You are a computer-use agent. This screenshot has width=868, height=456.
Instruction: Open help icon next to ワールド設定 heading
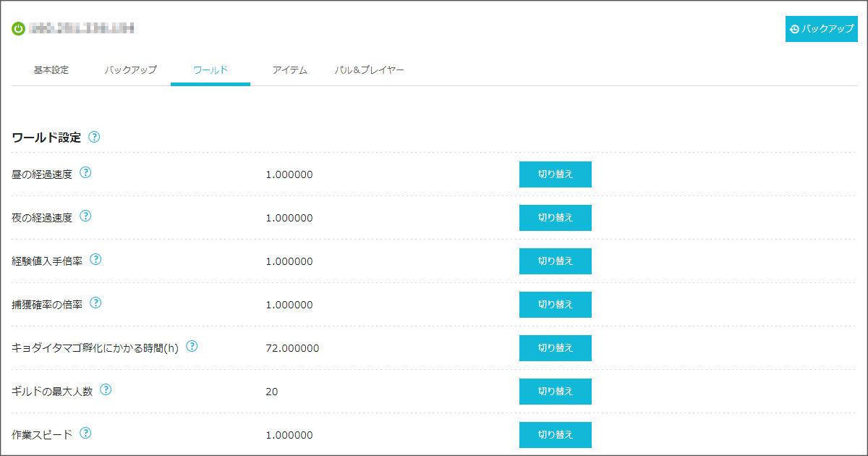(x=93, y=137)
